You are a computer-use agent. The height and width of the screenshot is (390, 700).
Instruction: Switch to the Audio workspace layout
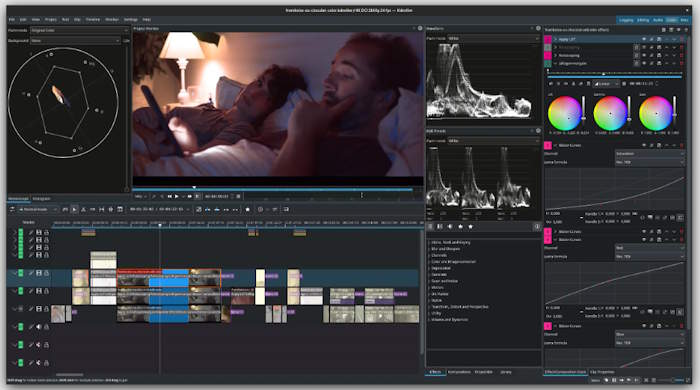[658, 20]
